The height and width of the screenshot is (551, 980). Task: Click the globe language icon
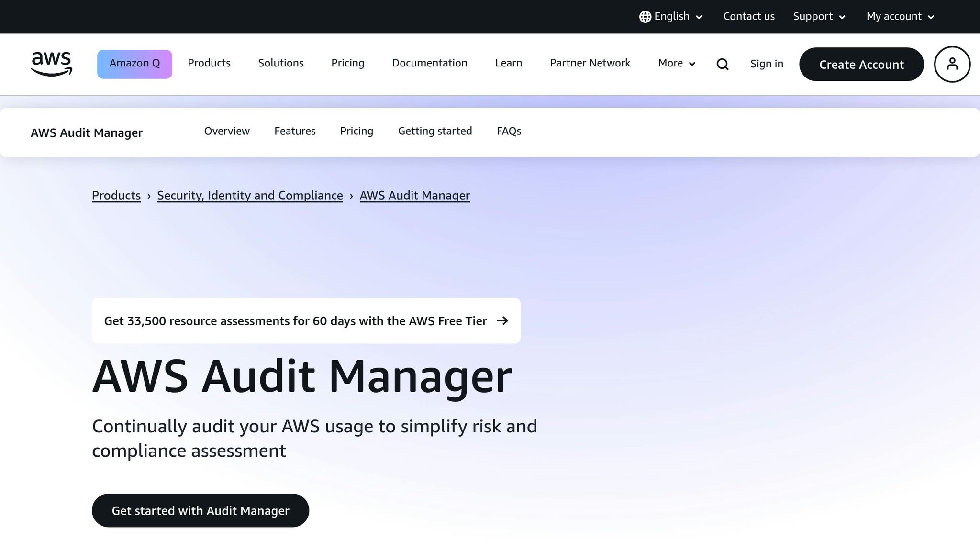click(x=645, y=17)
